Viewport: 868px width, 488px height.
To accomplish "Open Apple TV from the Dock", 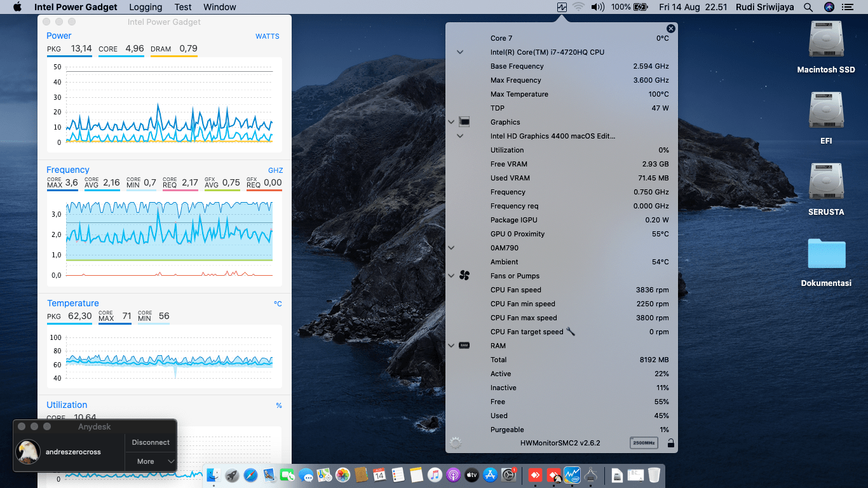I will pyautogui.click(x=471, y=475).
